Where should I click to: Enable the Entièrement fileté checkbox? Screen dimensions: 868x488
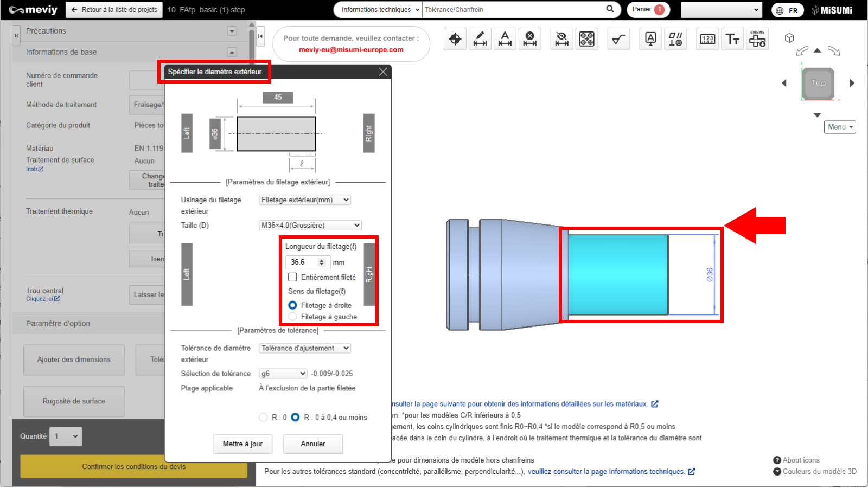tap(293, 277)
